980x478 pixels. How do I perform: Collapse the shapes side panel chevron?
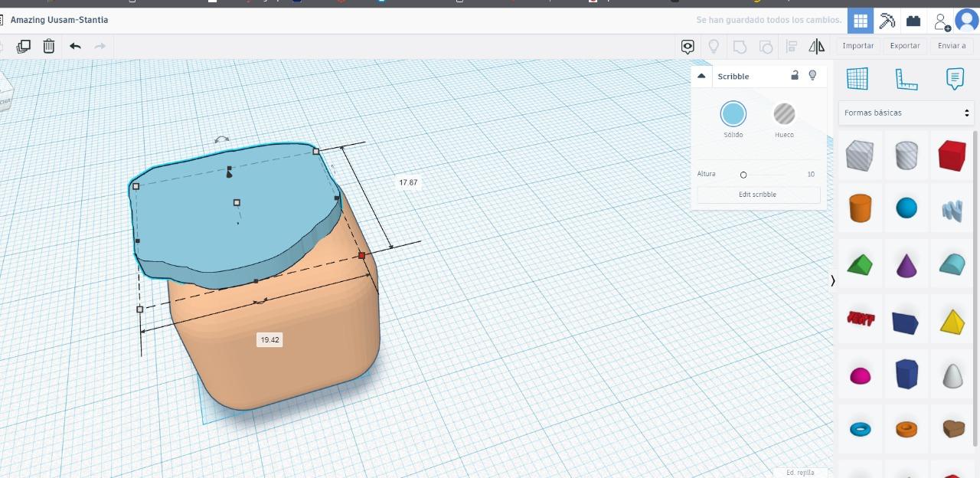pos(833,281)
